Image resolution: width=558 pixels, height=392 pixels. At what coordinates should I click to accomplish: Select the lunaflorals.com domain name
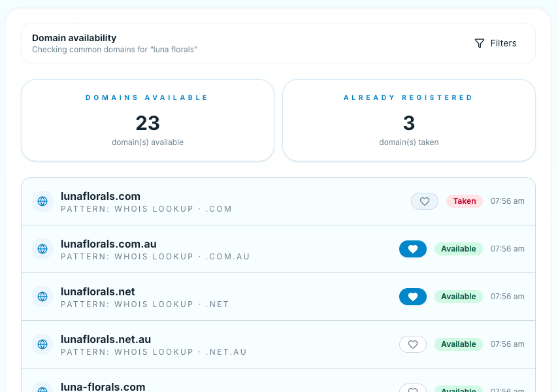point(101,197)
